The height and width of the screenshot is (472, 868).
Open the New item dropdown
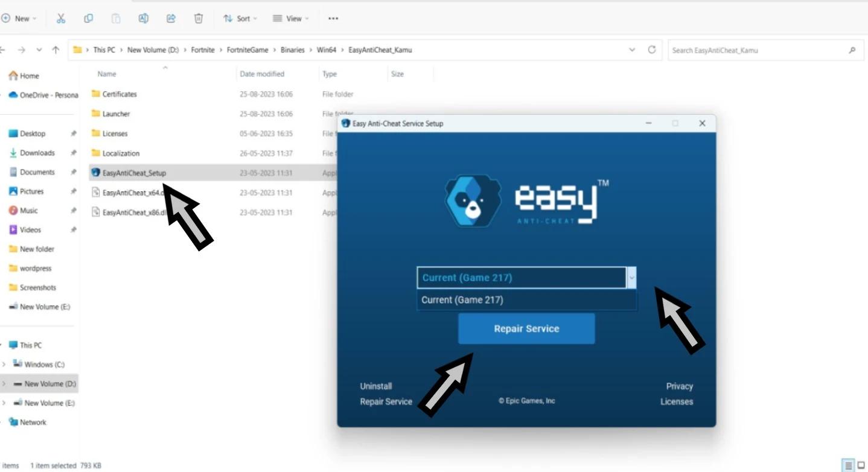(19, 19)
